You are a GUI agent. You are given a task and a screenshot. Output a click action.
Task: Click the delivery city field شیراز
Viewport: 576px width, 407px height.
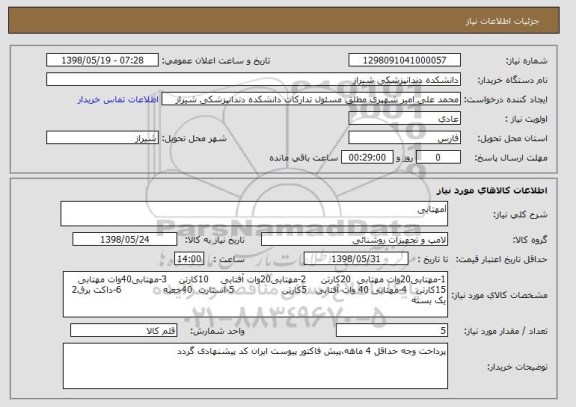coord(102,138)
